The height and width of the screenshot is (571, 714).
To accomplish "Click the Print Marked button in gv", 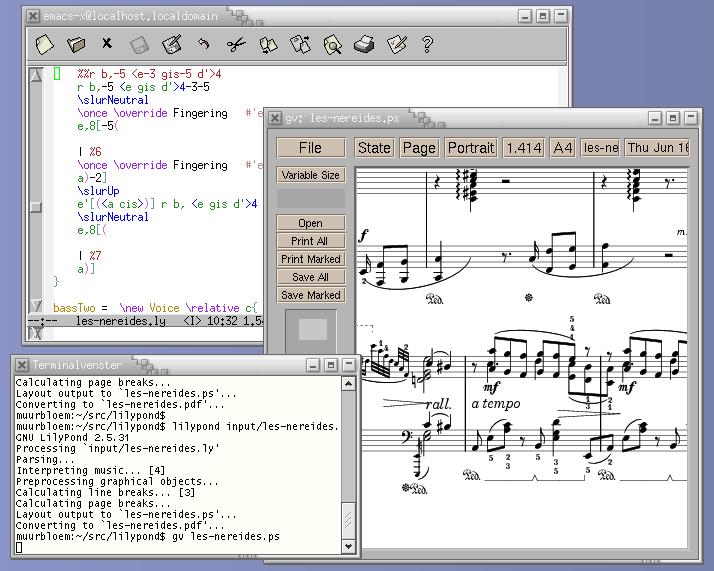I will 311,259.
